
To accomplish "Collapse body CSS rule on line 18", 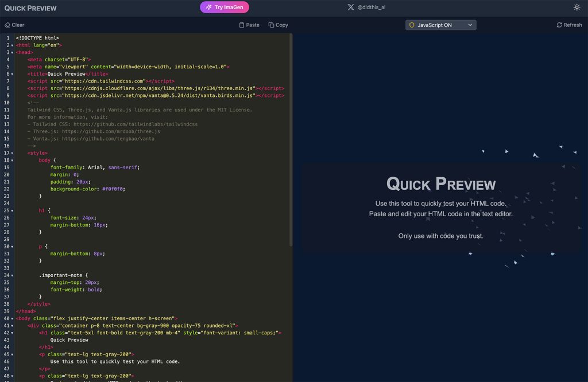I will (x=12, y=160).
